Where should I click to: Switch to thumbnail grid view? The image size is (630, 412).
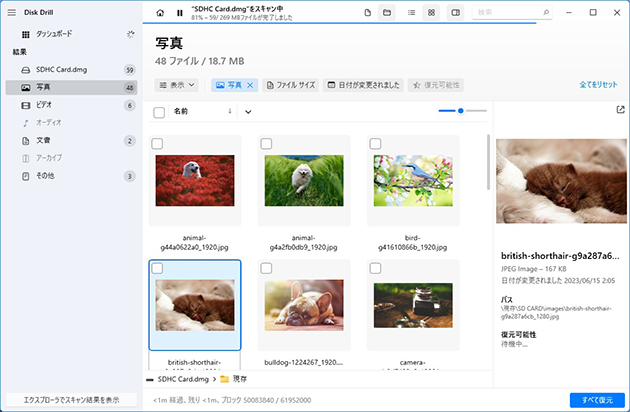click(431, 12)
